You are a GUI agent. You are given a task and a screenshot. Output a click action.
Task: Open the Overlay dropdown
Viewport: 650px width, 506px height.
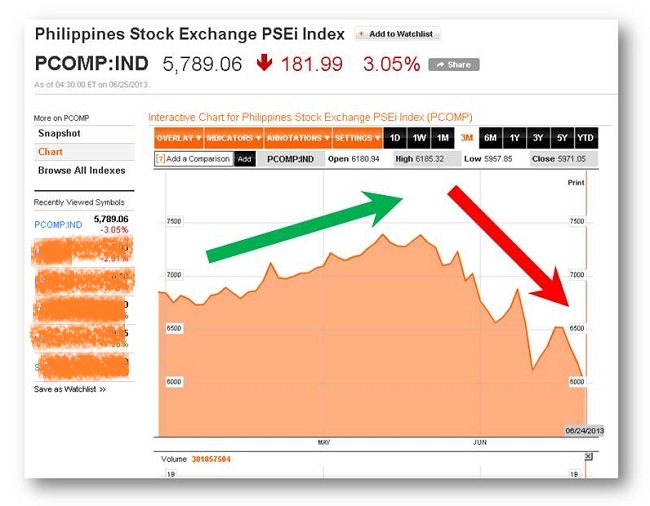click(179, 138)
